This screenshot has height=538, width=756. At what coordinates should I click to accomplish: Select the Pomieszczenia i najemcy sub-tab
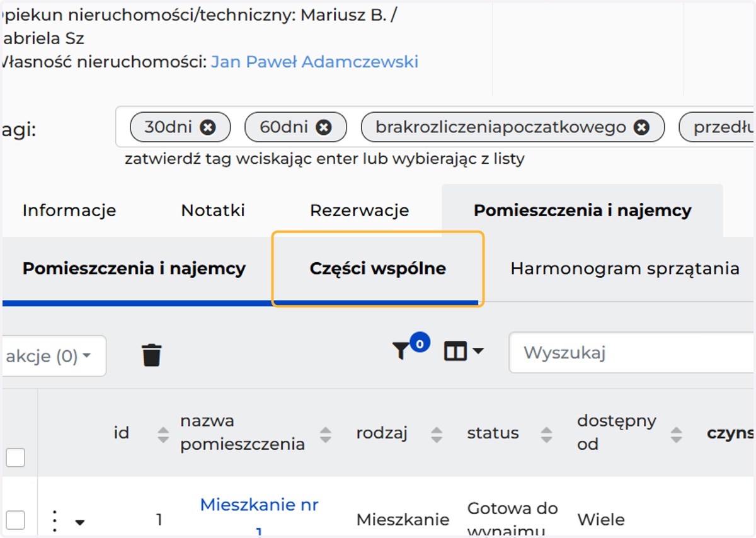[134, 269]
